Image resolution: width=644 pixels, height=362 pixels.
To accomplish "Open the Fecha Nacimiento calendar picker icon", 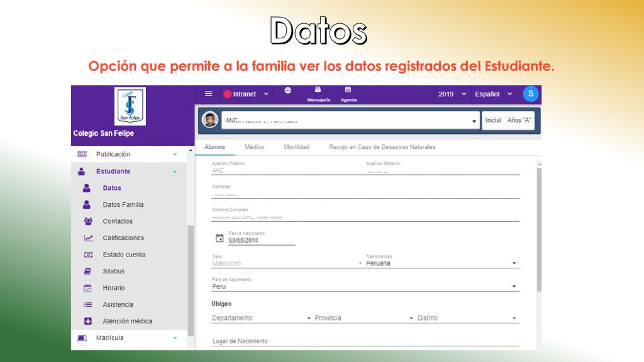I will (x=219, y=238).
